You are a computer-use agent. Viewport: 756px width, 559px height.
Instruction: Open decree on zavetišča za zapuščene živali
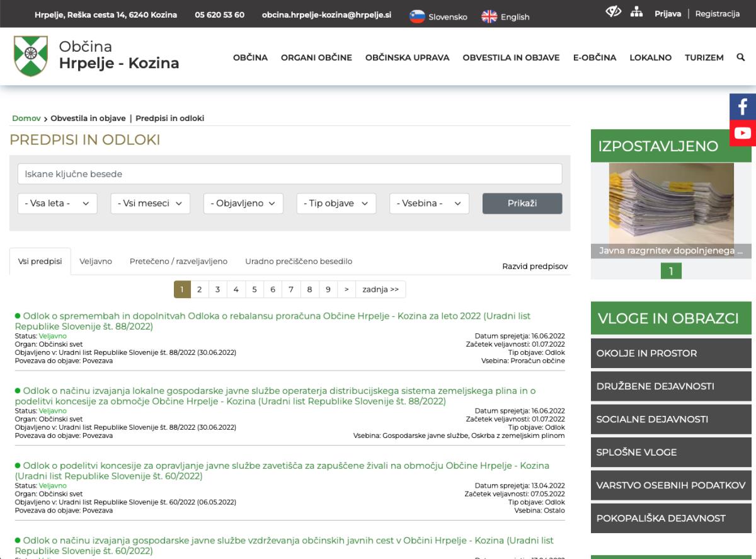(x=282, y=471)
